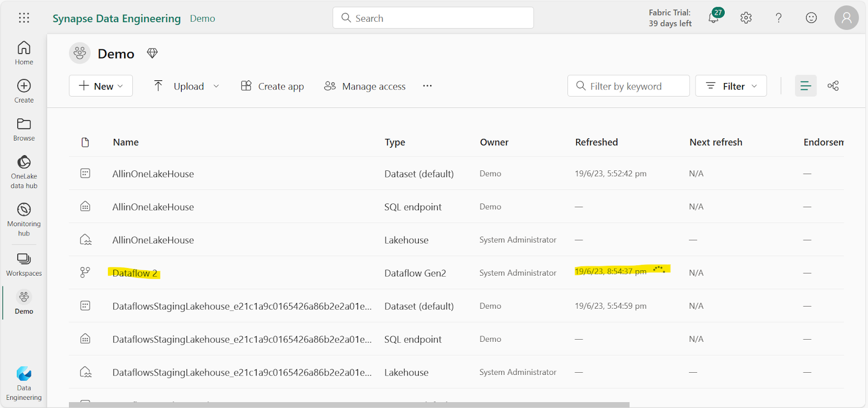This screenshot has height=408, width=868.
Task: Click the Dataflow Gen2 type cell
Action: 415,273
